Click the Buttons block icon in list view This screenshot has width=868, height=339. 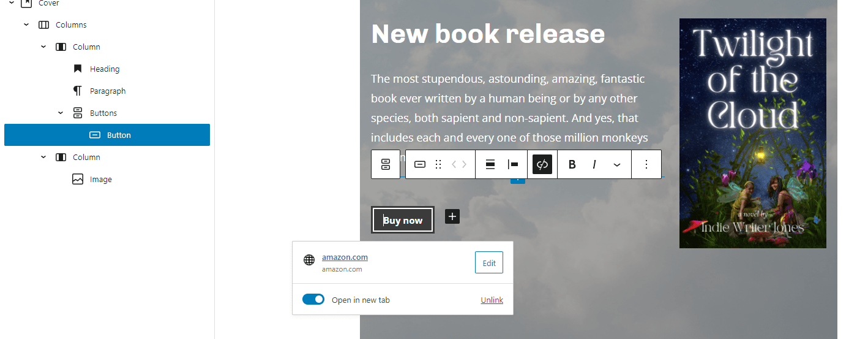[x=78, y=113]
